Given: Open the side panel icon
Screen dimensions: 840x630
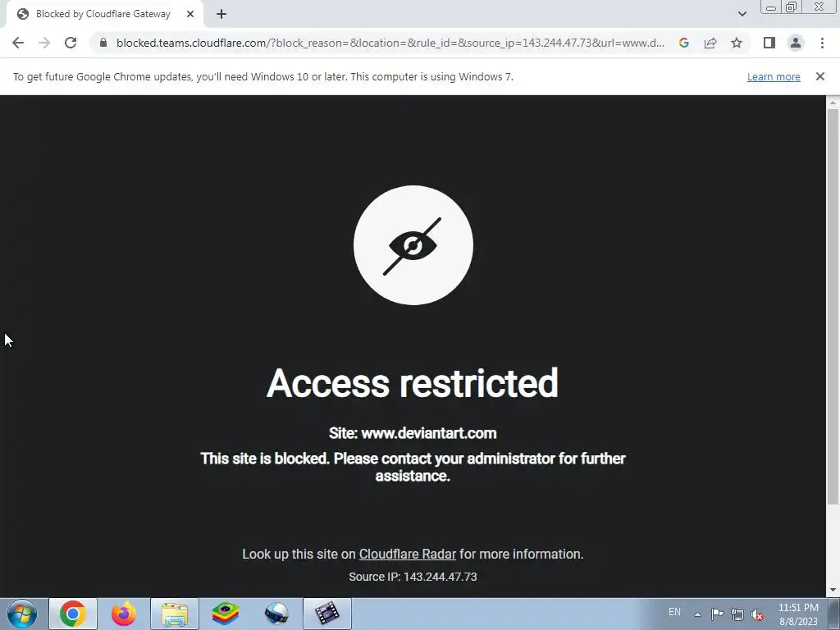Looking at the screenshot, I should tap(769, 43).
